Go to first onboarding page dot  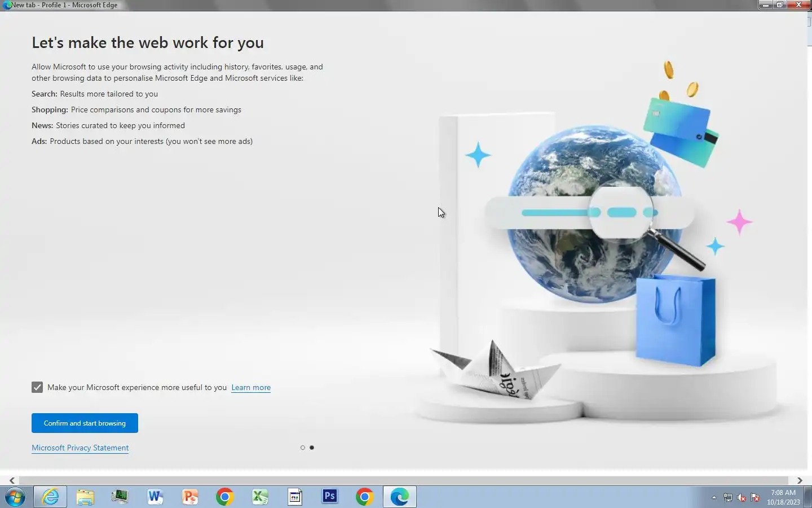pos(303,448)
